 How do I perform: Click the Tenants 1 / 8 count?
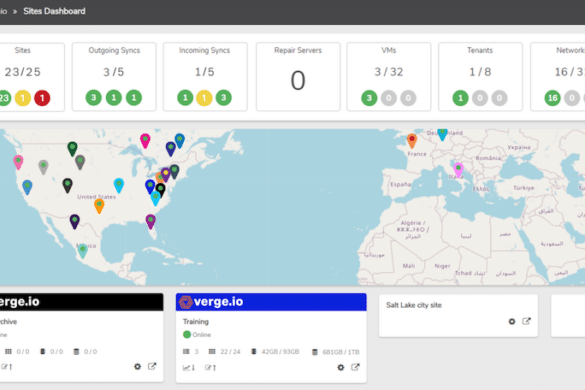480,72
